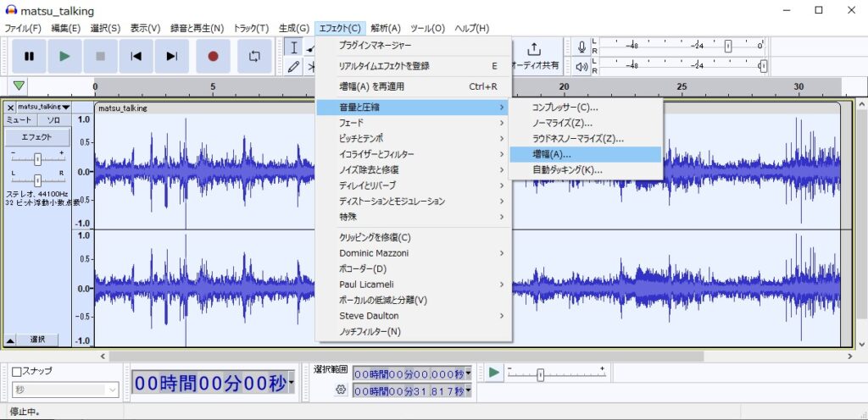Mute the track with ミュート button
This screenshot has width=868, height=420.
(21, 120)
